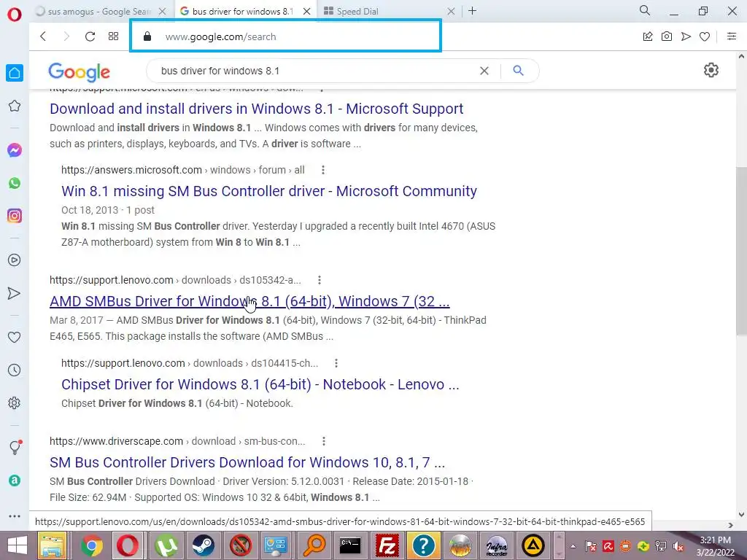This screenshot has height=560, width=747.
Task: Open My Flow send icon in toolbar
Action: pyautogui.click(x=686, y=36)
